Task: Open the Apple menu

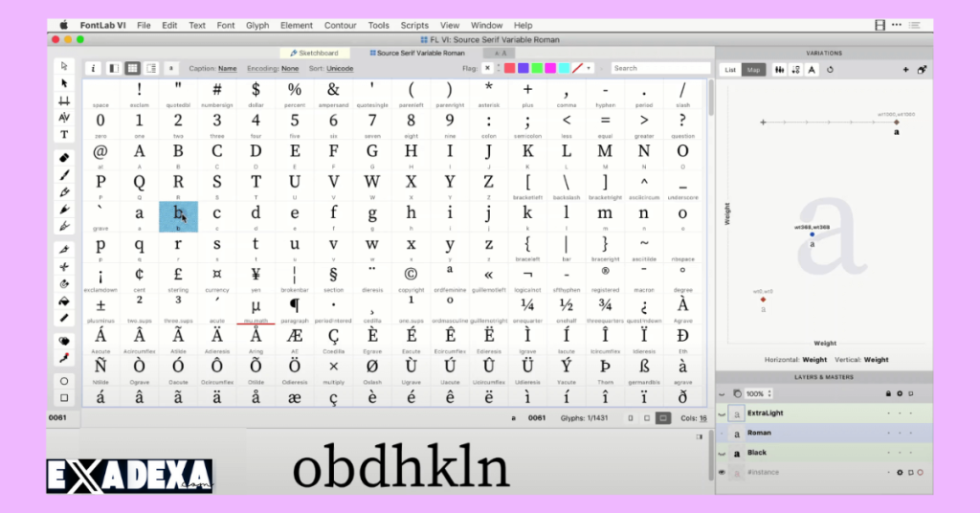Action: (x=64, y=26)
